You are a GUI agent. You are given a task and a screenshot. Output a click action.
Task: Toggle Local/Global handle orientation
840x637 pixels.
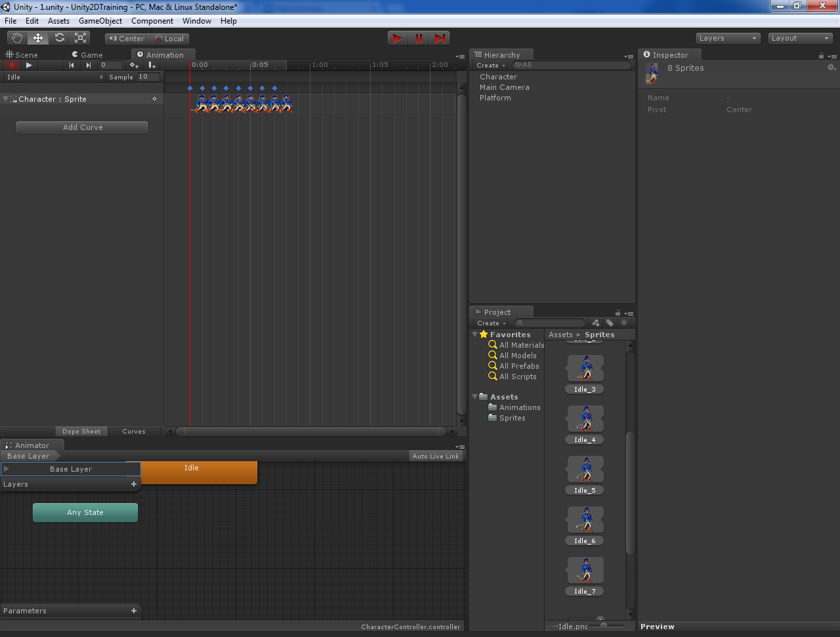pyautogui.click(x=169, y=39)
